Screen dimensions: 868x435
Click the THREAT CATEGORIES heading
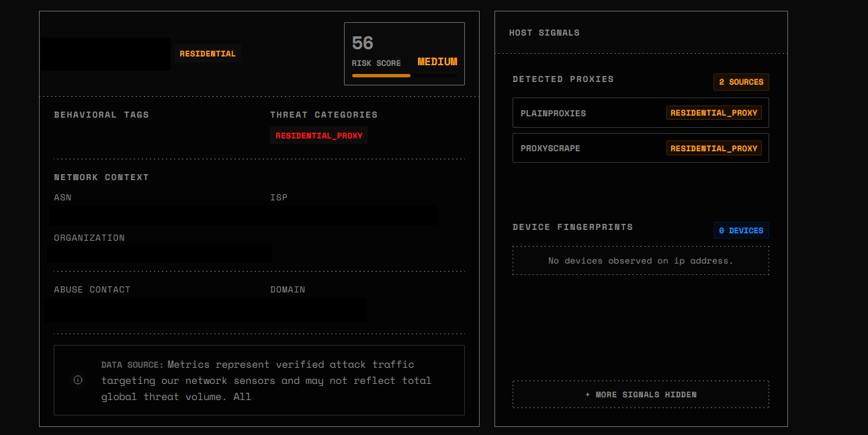pos(324,115)
